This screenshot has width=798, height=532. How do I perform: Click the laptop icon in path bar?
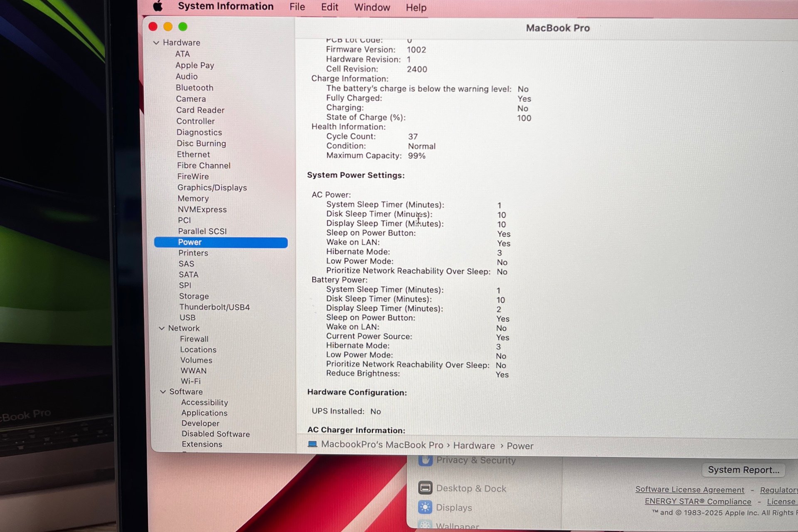312,444
